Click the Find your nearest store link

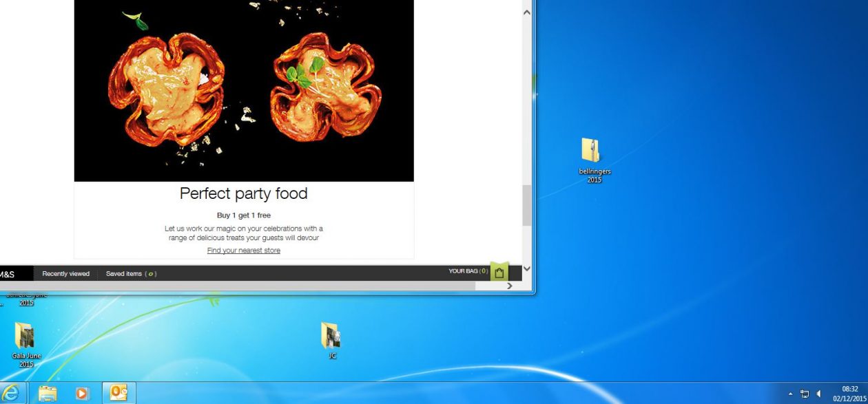coord(243,251)
